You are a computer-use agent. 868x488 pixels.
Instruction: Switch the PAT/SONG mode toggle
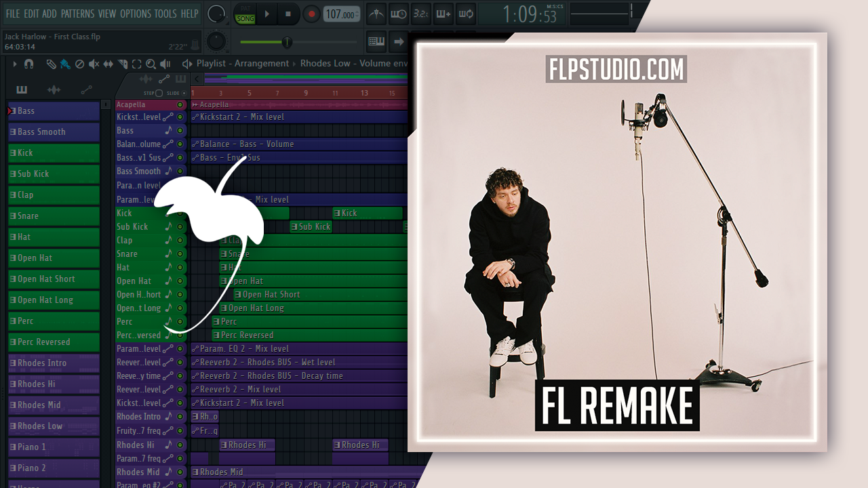click(245, 14)
